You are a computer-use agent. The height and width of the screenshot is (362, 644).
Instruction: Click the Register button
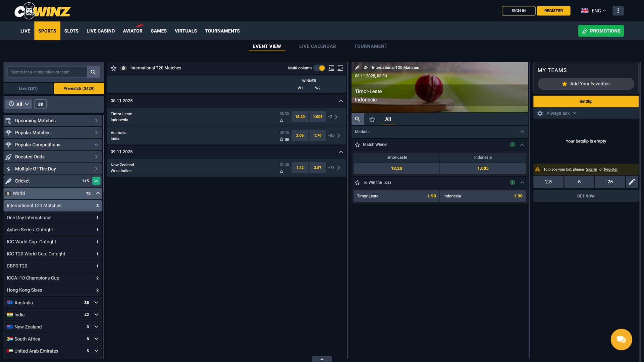tap(553, 11)
